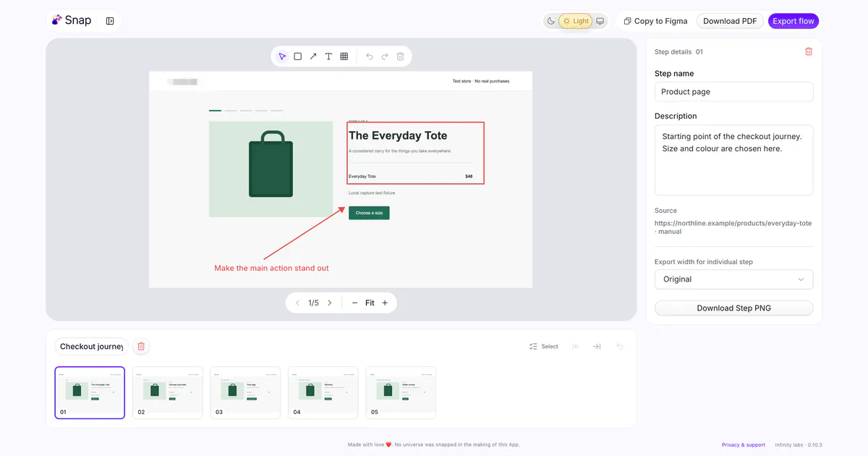Pick the arrow drawing tool
Screen dimensions: 868x456
(x=313, y=56)
